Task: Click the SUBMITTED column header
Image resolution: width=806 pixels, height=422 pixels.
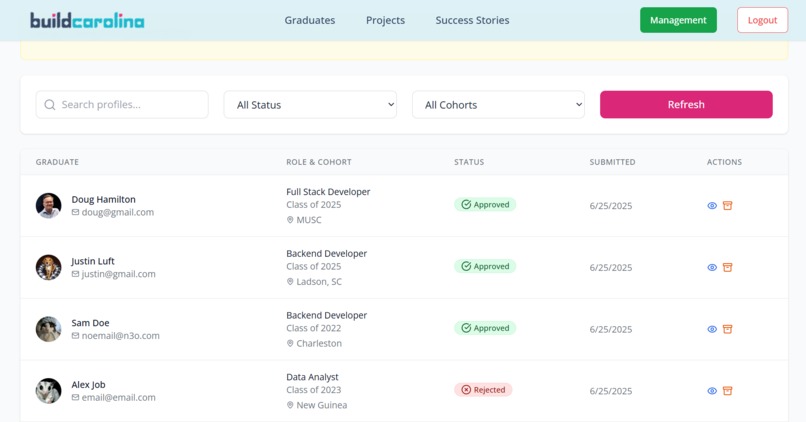Action: tap(612, 162)
